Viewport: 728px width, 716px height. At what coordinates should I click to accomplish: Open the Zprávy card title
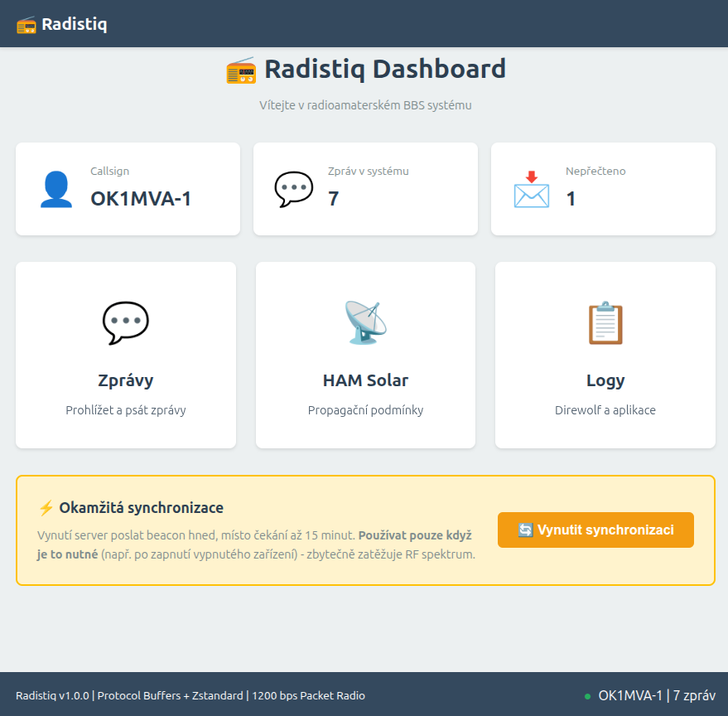point(126,380)
